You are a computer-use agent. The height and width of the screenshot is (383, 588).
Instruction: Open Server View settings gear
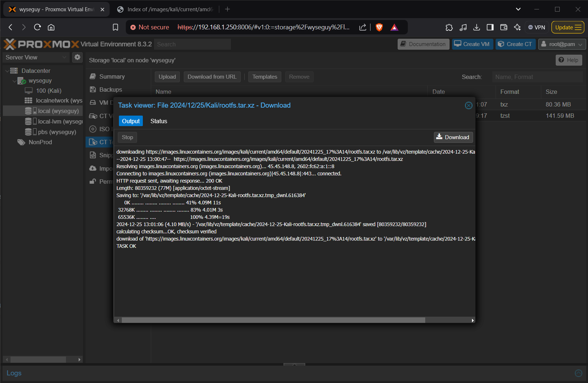pos(77,57)
